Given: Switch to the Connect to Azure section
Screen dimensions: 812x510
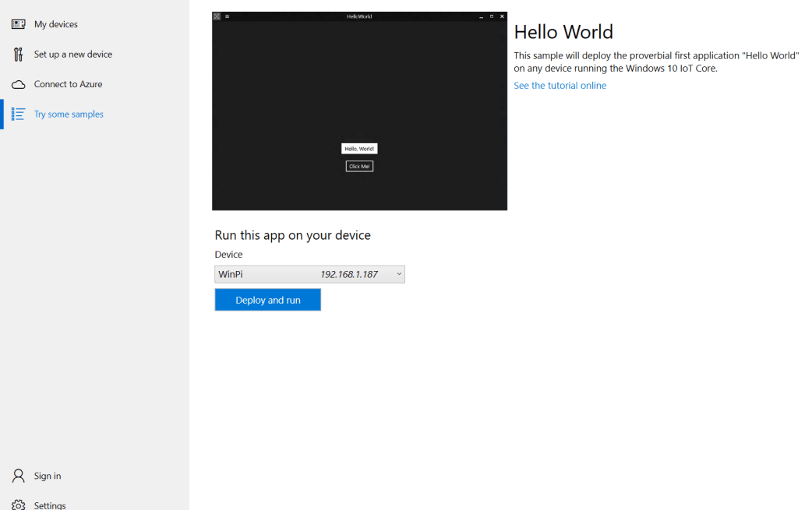Looking at the screenshot, I should pos(67,84).
